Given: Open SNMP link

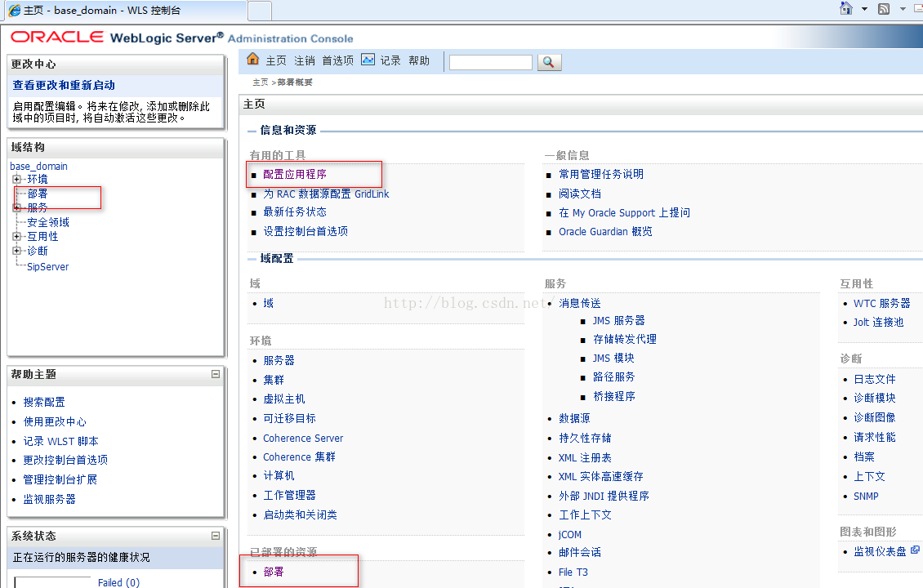Looking at the screenshot, I should 866,497.
